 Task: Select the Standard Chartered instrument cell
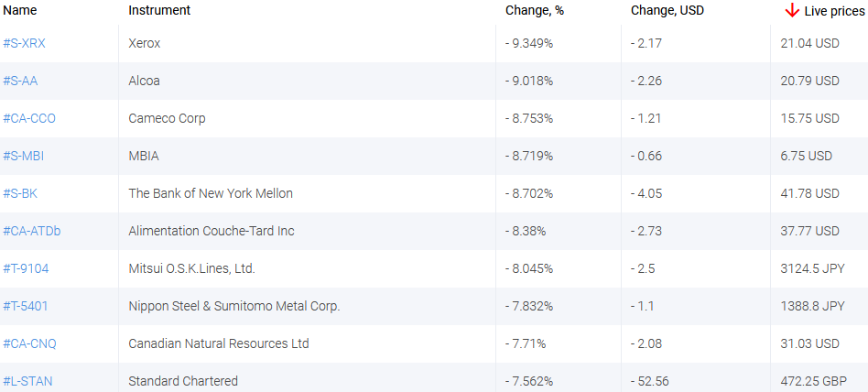pyautogui.click(x=183, y=381)
